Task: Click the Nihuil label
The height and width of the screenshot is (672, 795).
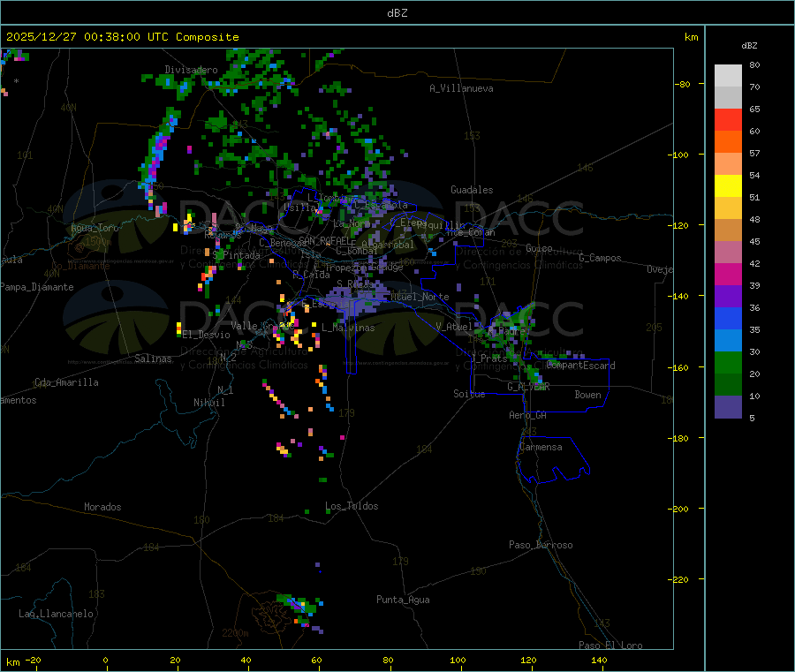Action: (x=209, y=403)
